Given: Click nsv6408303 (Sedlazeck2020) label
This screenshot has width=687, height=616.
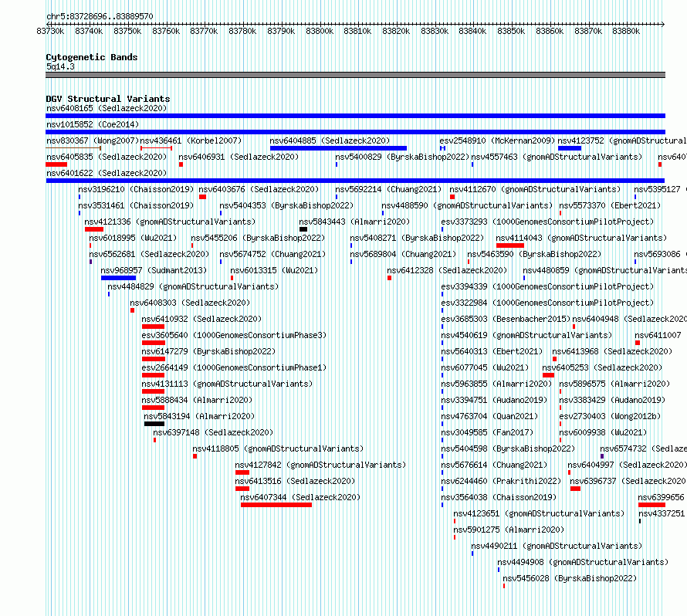Looking at the screenshot, I should tap(190, 303).
